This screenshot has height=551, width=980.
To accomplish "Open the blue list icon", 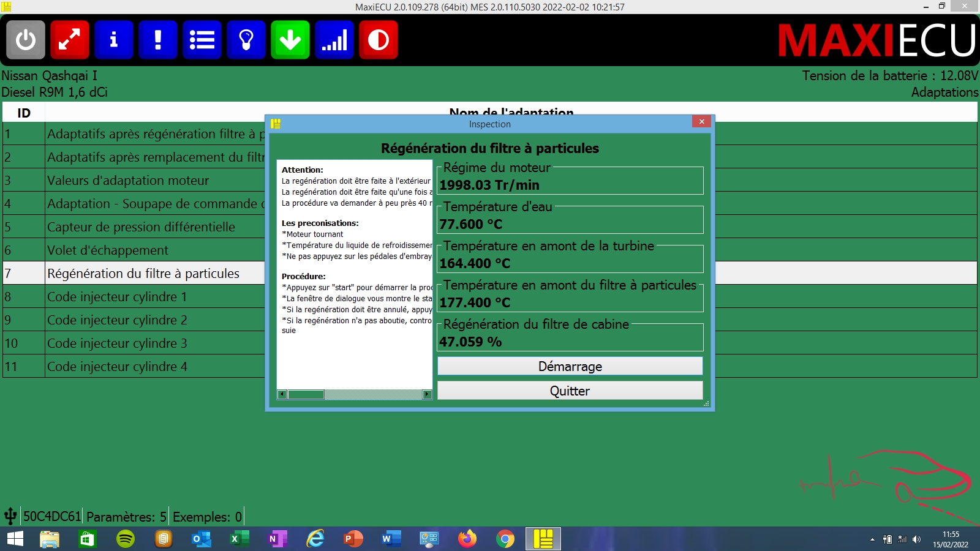I will coord(202,40).
